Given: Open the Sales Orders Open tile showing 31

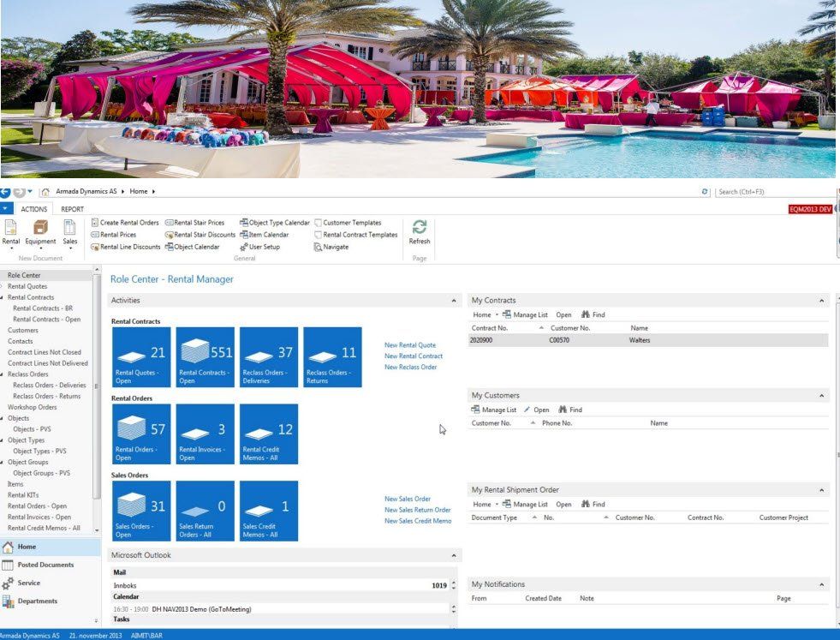Looking at the screenshot, I should coord(141,511).
